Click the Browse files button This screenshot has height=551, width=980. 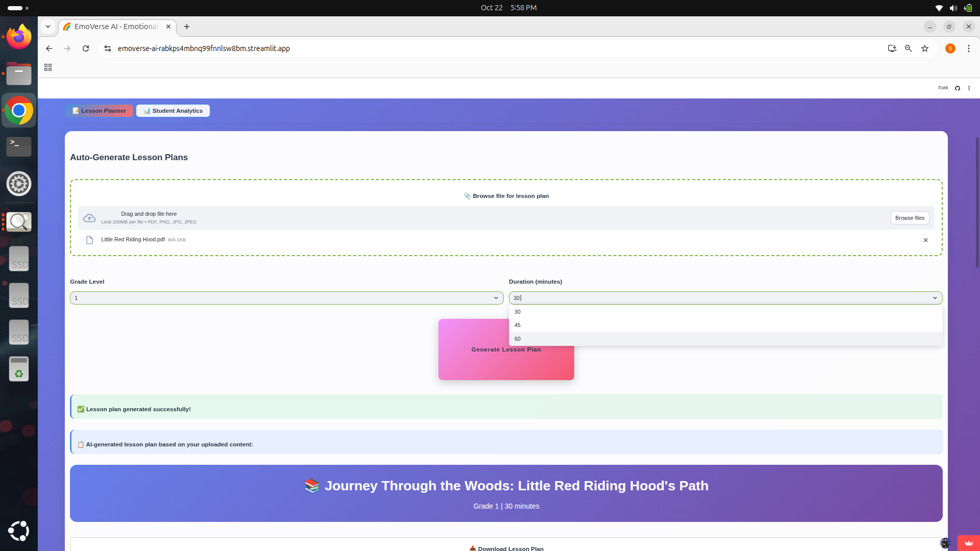pyautogui.click(x=910, y=218)
